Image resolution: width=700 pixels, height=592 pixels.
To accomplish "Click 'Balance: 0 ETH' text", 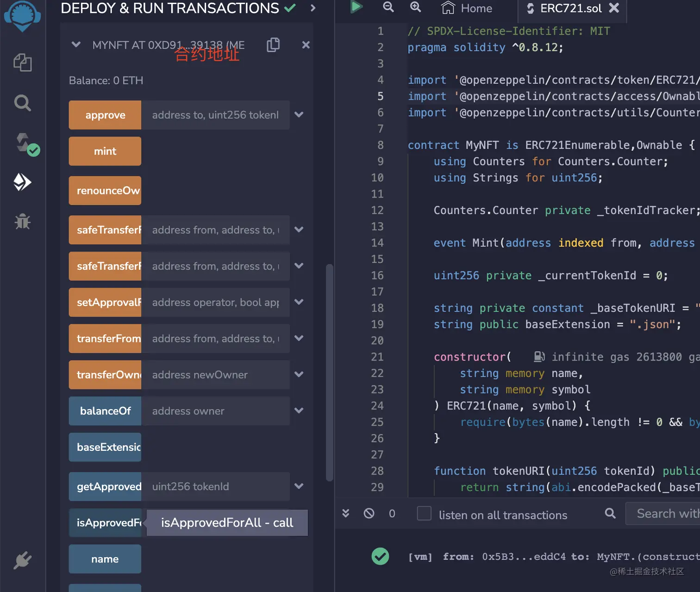I will pyautogui.click(x=106, y=81).
